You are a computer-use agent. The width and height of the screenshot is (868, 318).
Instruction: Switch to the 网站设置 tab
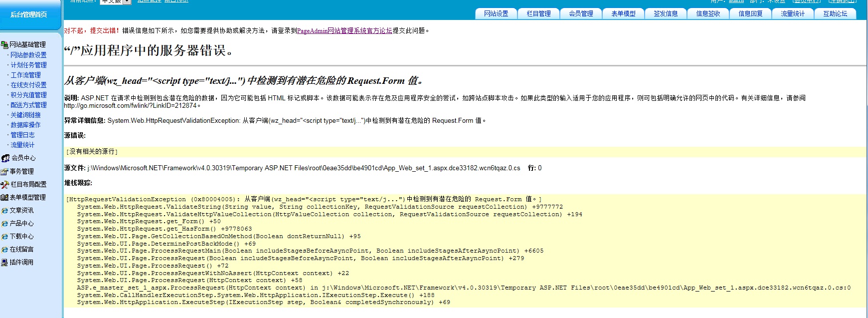pyautogui.click(x=496, y=14)
